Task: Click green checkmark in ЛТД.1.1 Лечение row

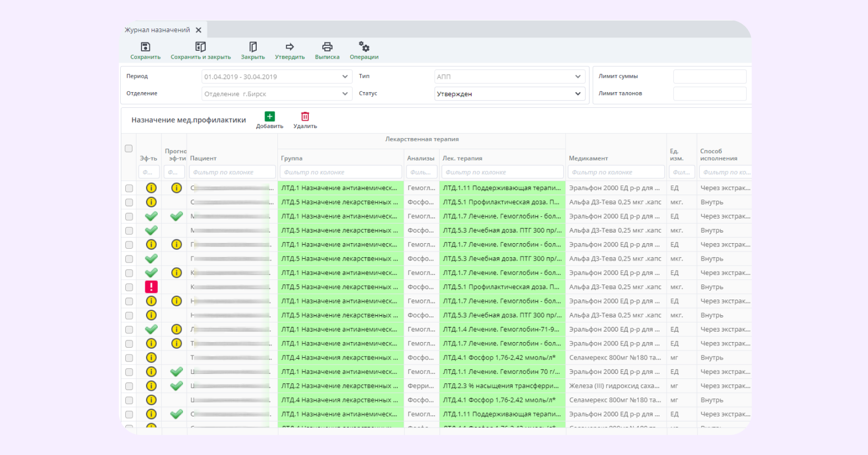Action: tap(176, 372)
